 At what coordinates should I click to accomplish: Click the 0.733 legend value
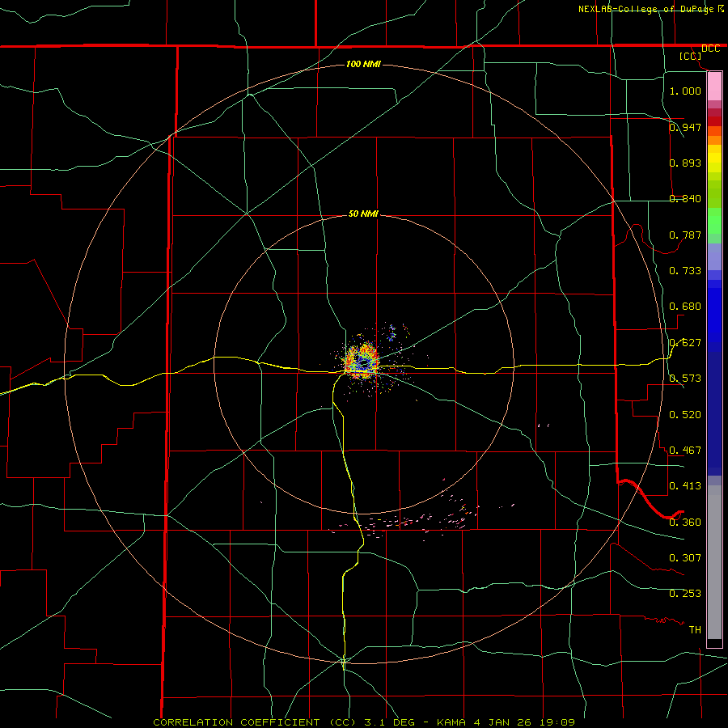(x=685, y=271)
